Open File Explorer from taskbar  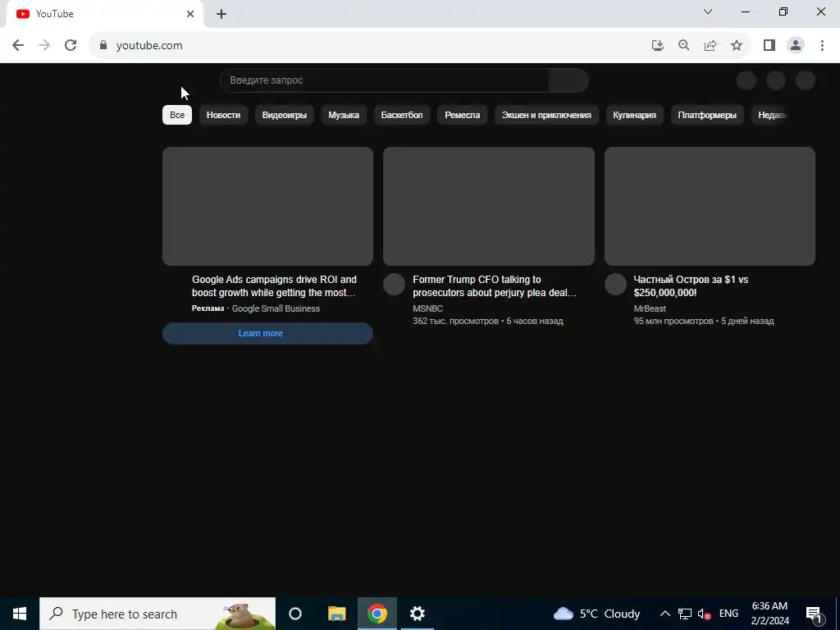click(x=337, y=614)
